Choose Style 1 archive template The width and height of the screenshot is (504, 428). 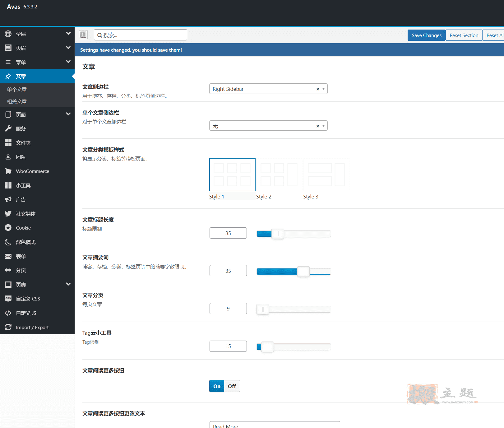pyautogui.click(x=232, y=174)
